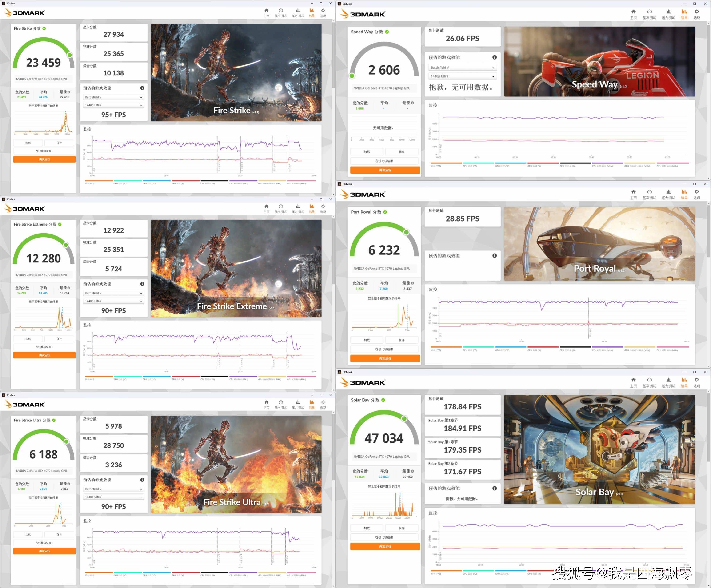Screen dimensions: 711x588
Task: Open Battlefield V dropdown in Speed Way window
Action: tap(463, 68)
